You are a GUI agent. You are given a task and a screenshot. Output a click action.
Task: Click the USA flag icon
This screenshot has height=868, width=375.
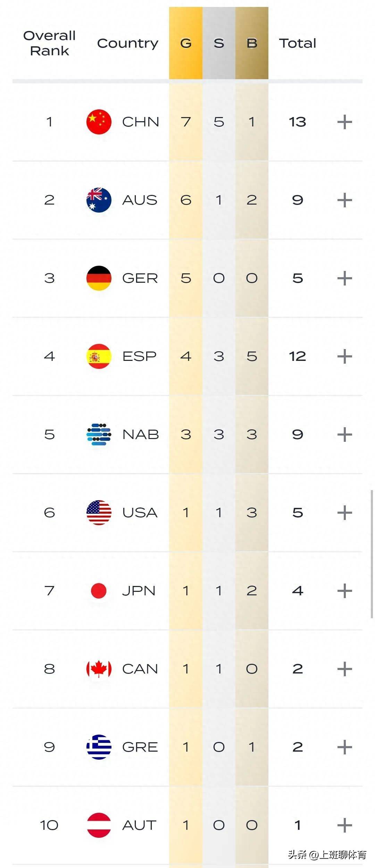[x=99, y=513]
